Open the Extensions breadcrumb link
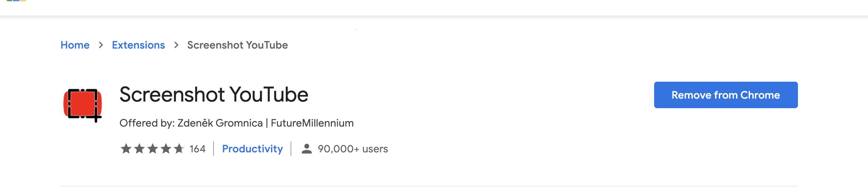 click(x=138, y=45)
